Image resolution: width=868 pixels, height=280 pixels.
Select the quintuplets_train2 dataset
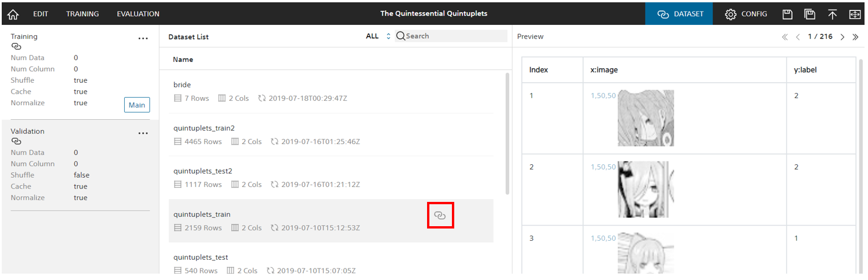[331, 135]
